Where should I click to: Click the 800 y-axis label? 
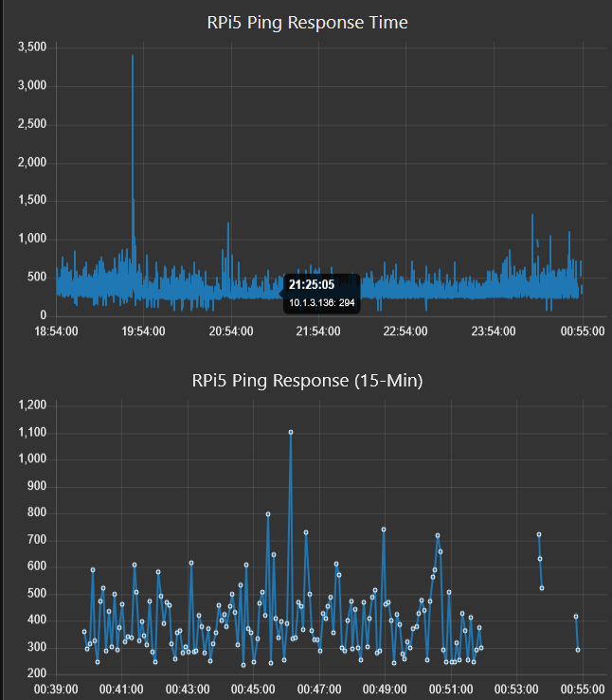pos(37,512)
